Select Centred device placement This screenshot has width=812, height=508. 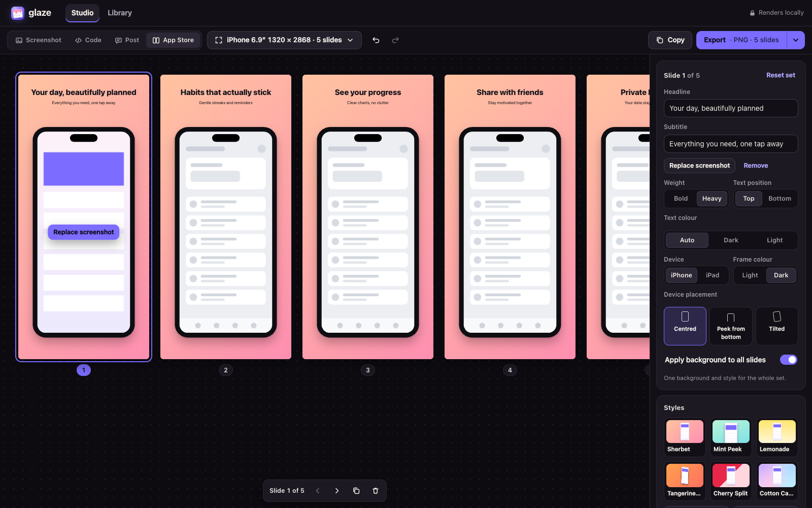click(x=685, y=326)
